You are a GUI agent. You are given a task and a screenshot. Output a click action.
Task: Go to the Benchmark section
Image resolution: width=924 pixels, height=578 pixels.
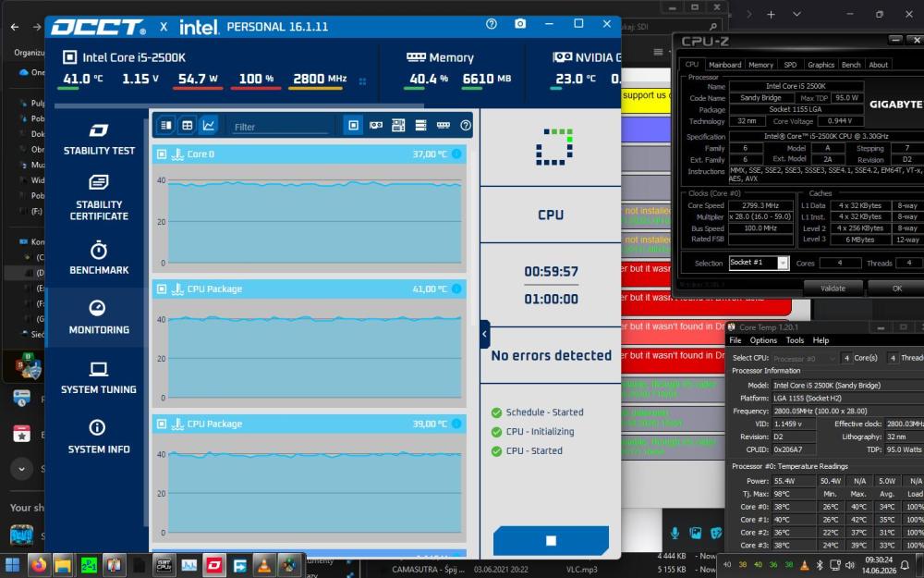click(x=99, y=258)
